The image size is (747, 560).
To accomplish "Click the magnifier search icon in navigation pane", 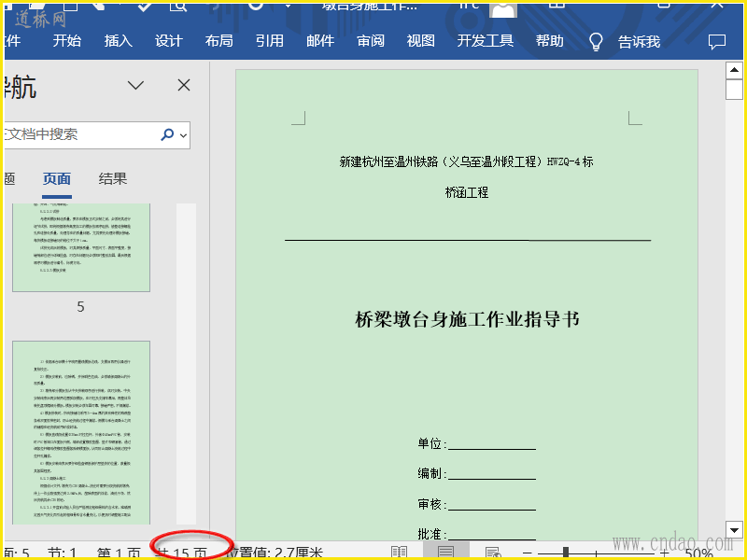I will coord(167,134).
